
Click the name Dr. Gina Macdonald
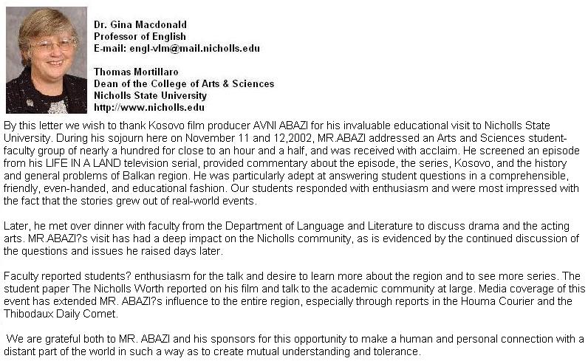(140, 25)
